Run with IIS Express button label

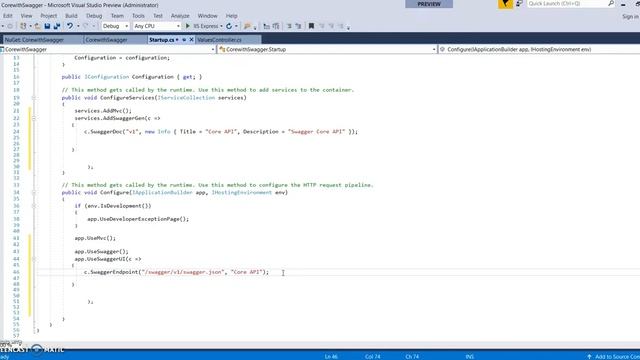206,26
